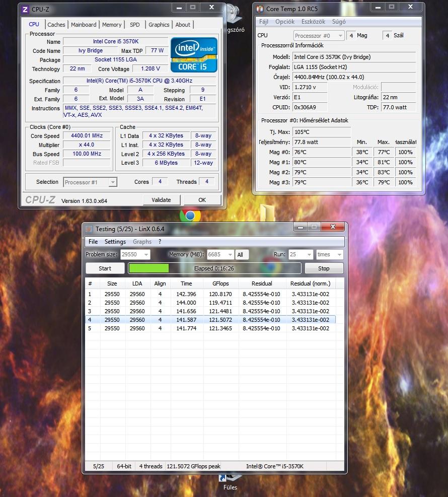Click the Specification field in CPU-Z
448x497 pixels.
pos(139,81)
